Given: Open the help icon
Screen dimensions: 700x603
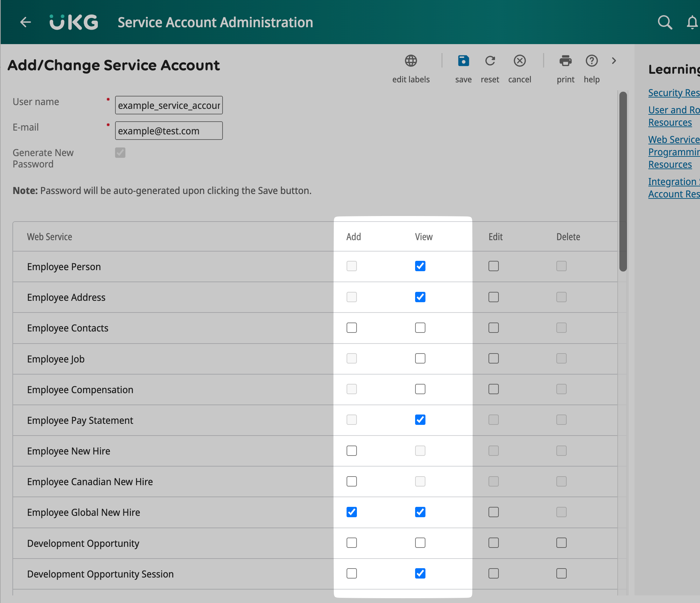Looking at the screenshot, I should [x=591, y=61].
